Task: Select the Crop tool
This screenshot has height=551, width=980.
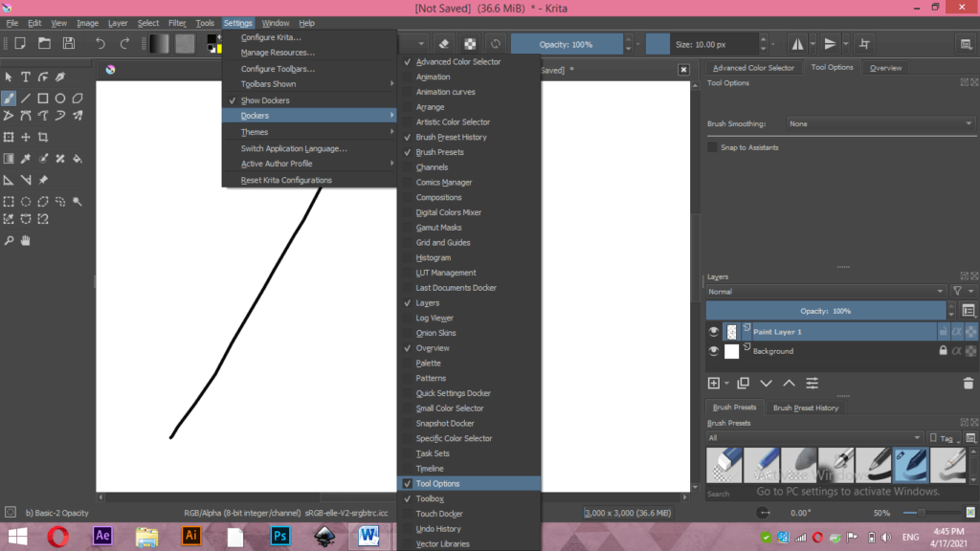Action: 43,137
